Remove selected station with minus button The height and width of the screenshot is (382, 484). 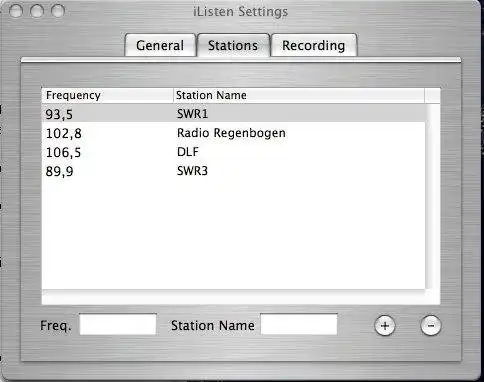[431, 325]
